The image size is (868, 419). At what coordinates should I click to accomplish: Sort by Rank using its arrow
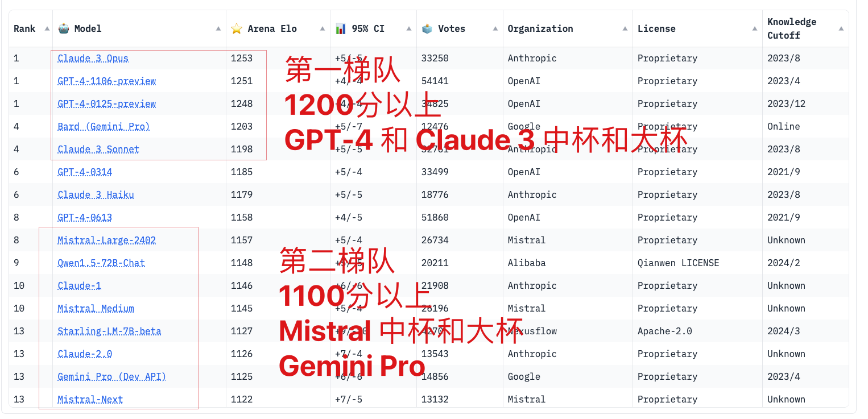[x=47, y=28]
